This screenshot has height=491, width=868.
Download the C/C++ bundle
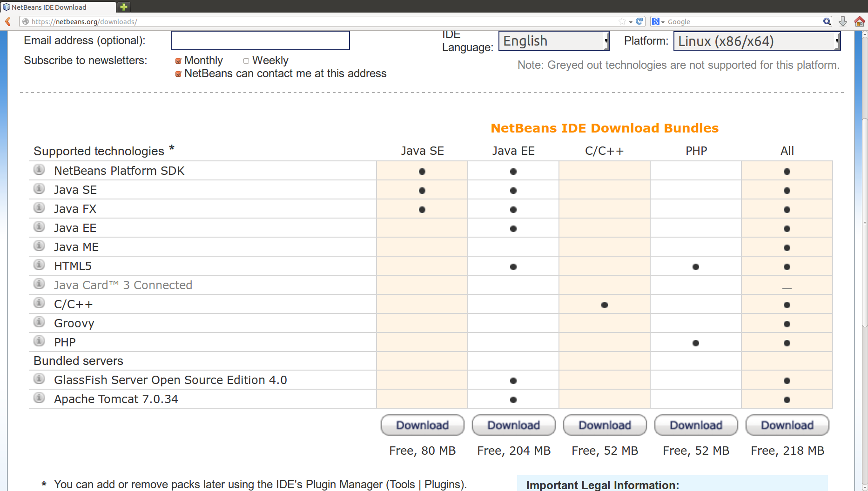coord(605,425)
